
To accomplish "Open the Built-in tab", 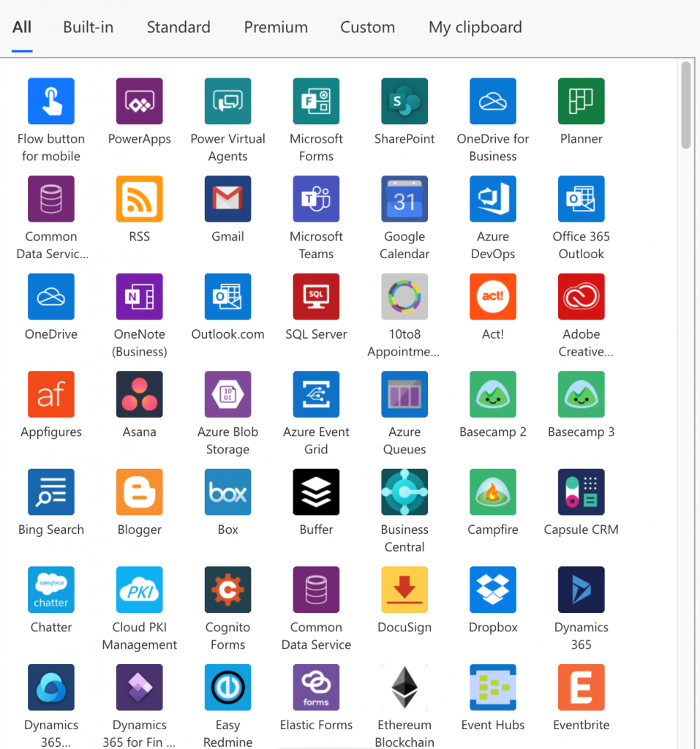I will [x=88, y=27].
